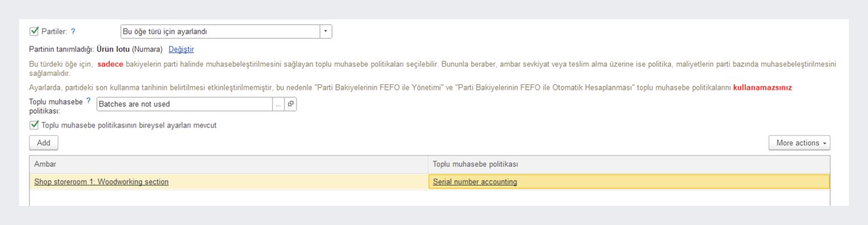Screen dimensions: 868x225
Task: Select the Serial number accounting cell
Action: (x=629, y=182)
